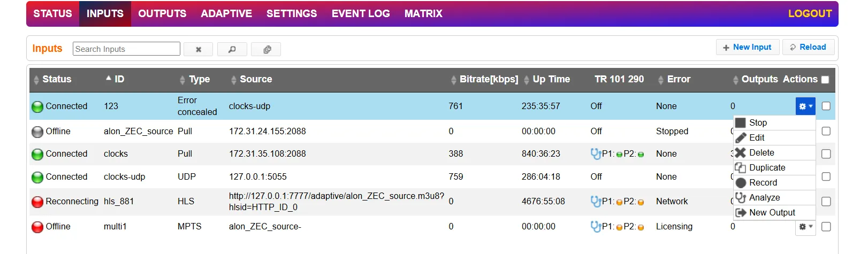Click the magnifier search icon button
This screenshot has height=254, width=868.
[x=232, y=49]
